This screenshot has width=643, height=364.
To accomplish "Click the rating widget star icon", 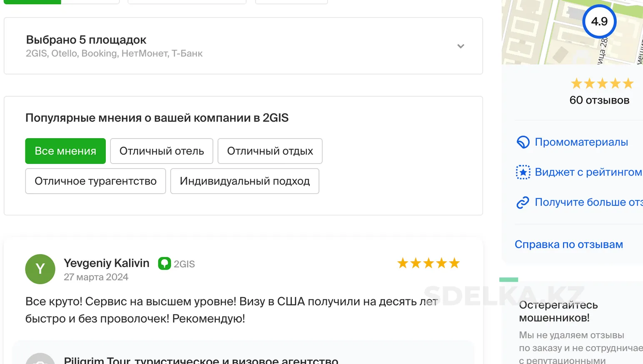I will tap(523, 172).
